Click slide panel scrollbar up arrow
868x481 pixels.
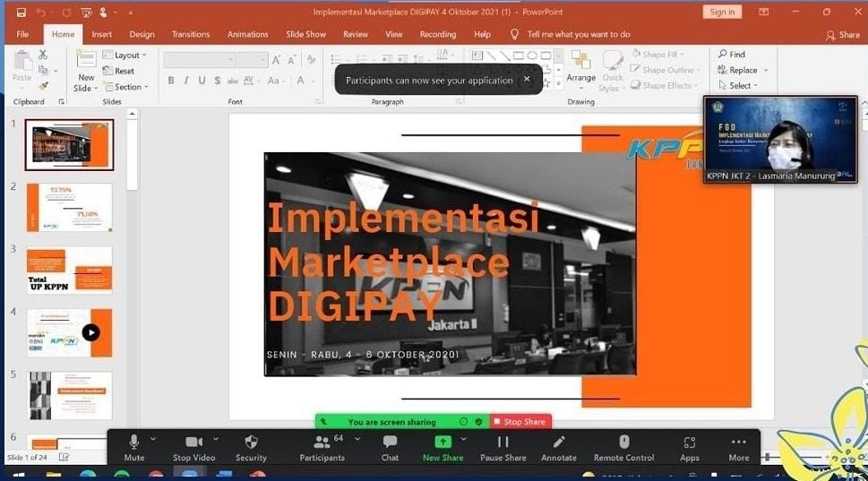point(132,114)
